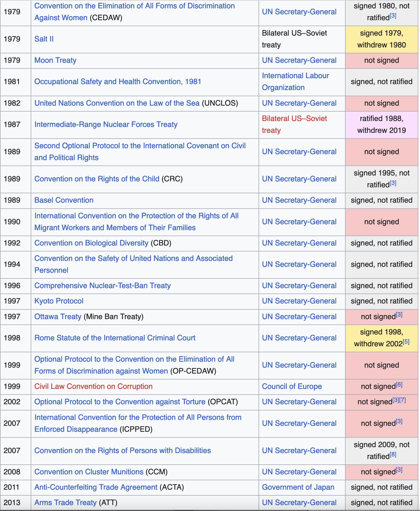
Task: Open the International Labour Organization link
Action: (295, 82)
